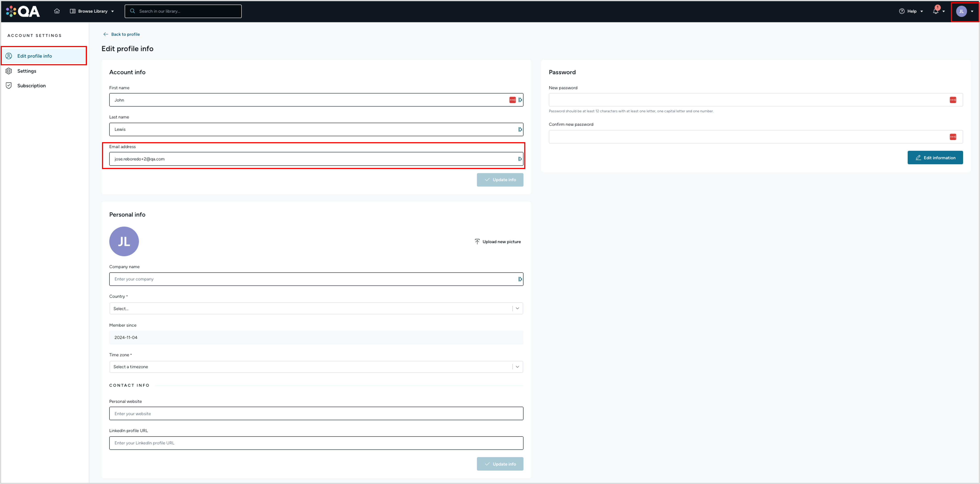
Task: Open the Country select dropdown
Action: click(x=316, y=308)
